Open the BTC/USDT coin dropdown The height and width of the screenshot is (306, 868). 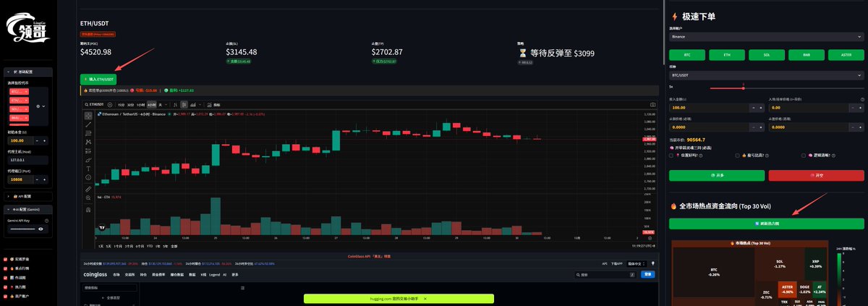point(767,75)
